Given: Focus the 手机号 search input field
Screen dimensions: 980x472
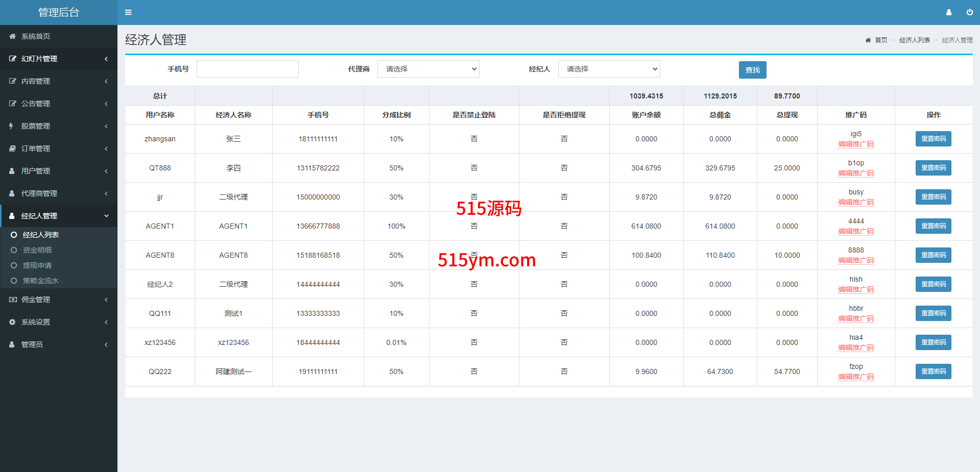Looking at the screenshot, I should click(248, 69).
